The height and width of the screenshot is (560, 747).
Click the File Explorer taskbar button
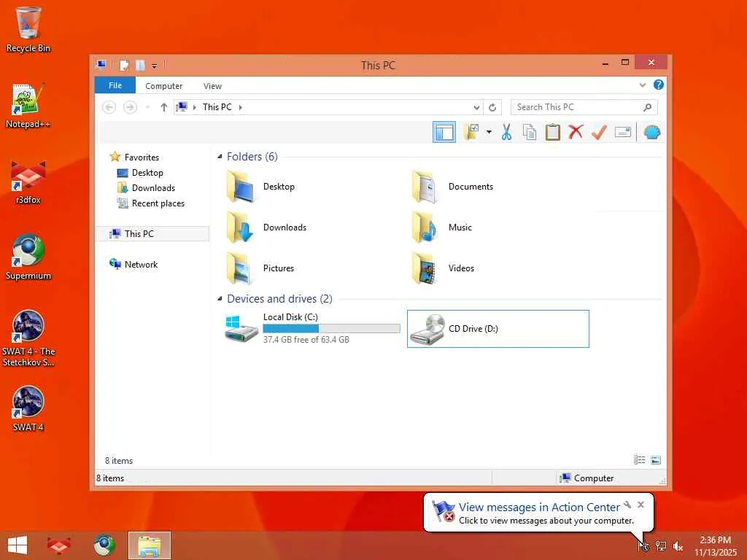[x=149, y=545]
